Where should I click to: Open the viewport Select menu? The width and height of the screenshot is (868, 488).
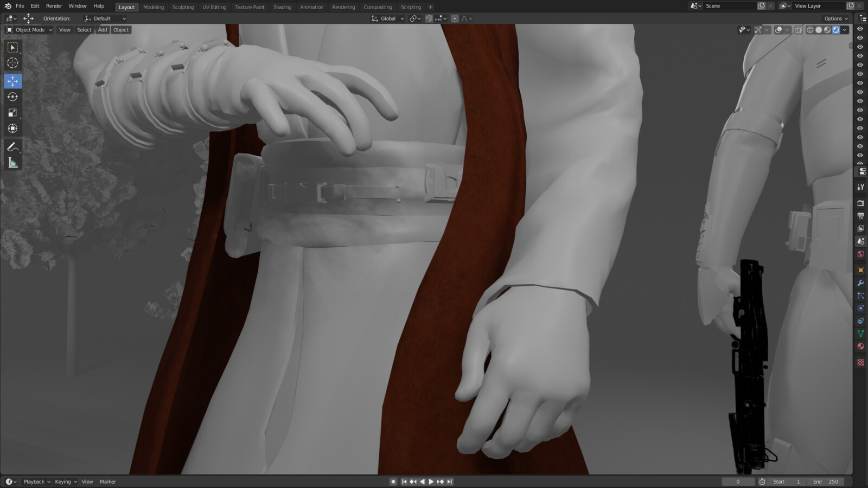point(84,30)
